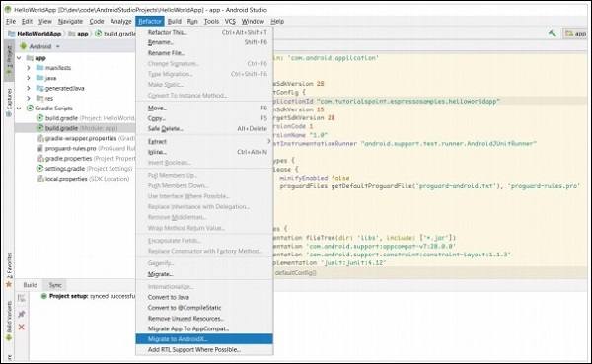
Task: Expand the manifests folder
Action: click(29, 68)
